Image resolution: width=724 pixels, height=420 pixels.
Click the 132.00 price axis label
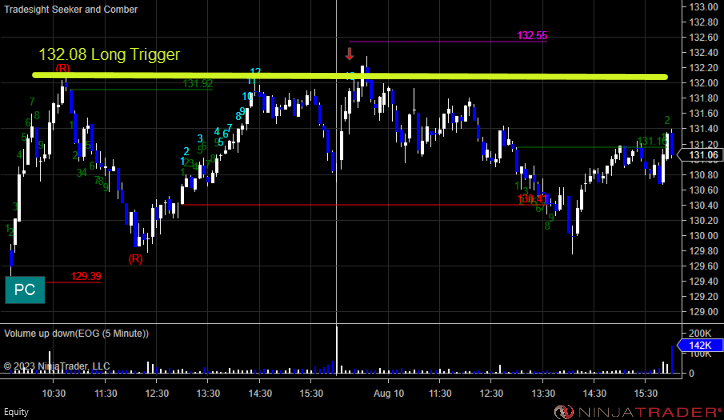click(x=703, y=83)
